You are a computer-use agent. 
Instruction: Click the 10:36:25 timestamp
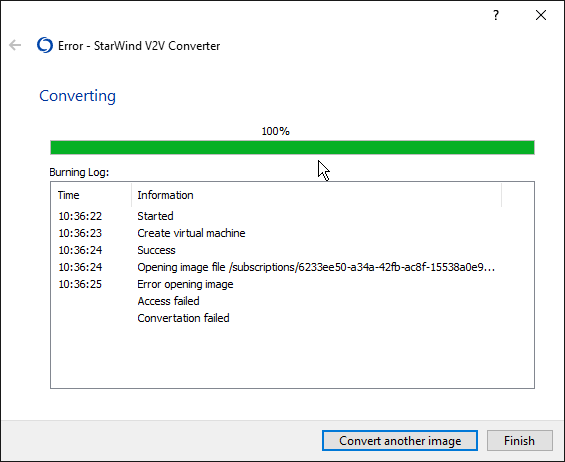pyautogui.click(x=80, y=284)
